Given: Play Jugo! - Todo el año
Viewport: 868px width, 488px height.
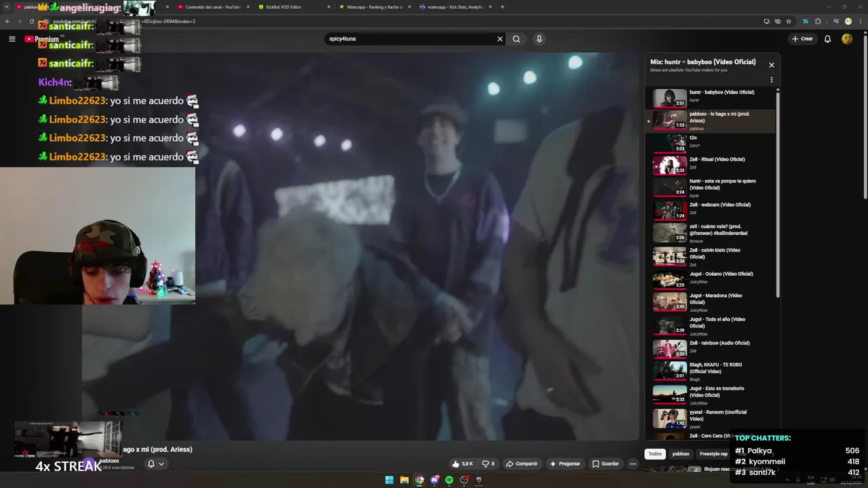Looking at the screenshot, I should point(711,326).
